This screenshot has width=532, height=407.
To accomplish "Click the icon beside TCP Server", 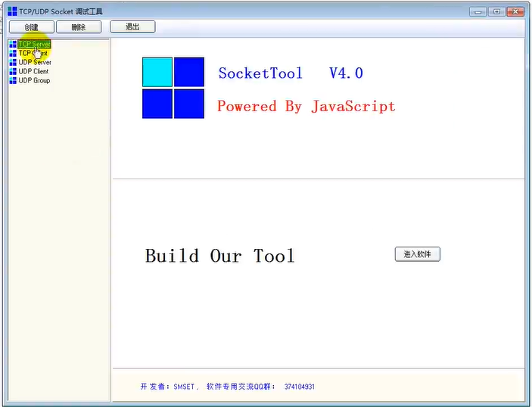I will 13,44.
